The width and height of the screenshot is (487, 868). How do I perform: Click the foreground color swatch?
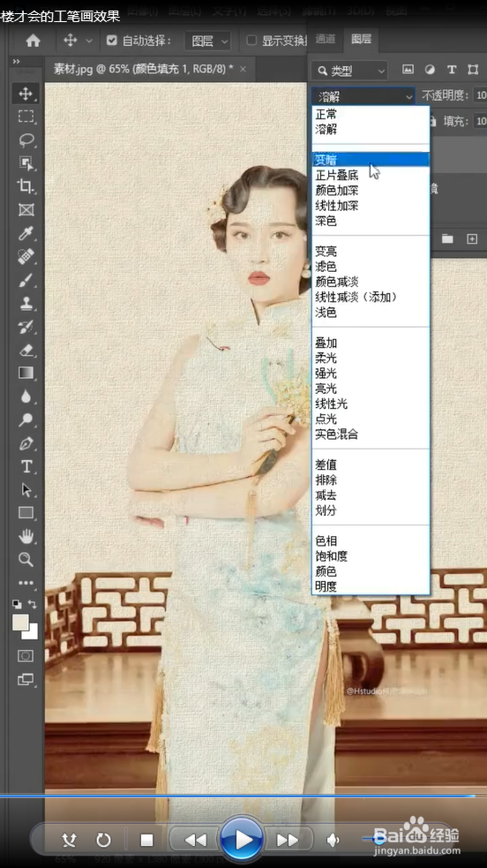pyautogui.click(x=20, y=622)
